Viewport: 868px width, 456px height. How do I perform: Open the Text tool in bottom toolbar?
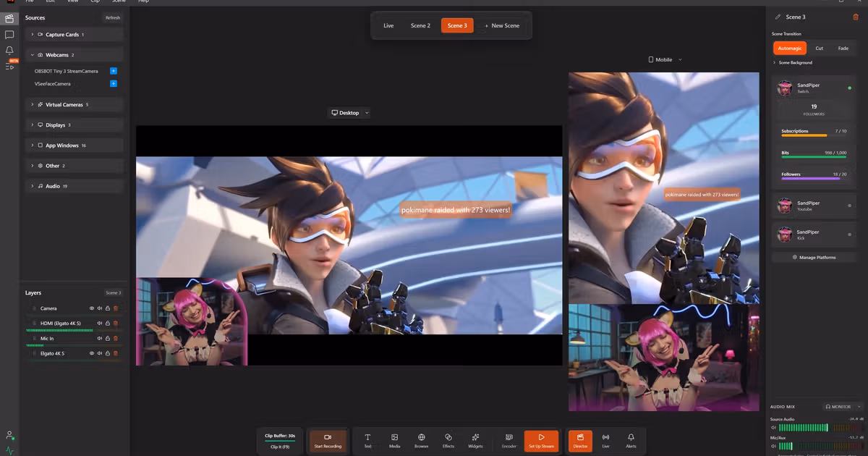(x=367, y=441)
